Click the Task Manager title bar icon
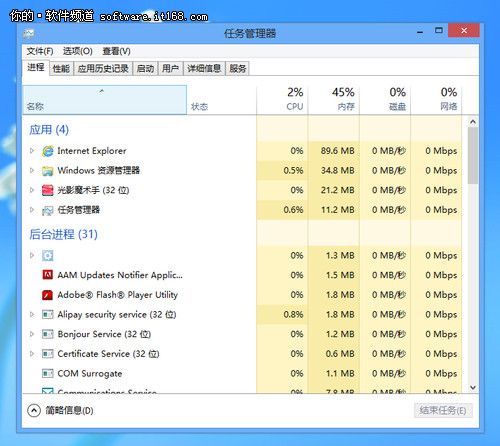Image resolution: width=500 pixels, height=446 pixels. tap(29, 33)
